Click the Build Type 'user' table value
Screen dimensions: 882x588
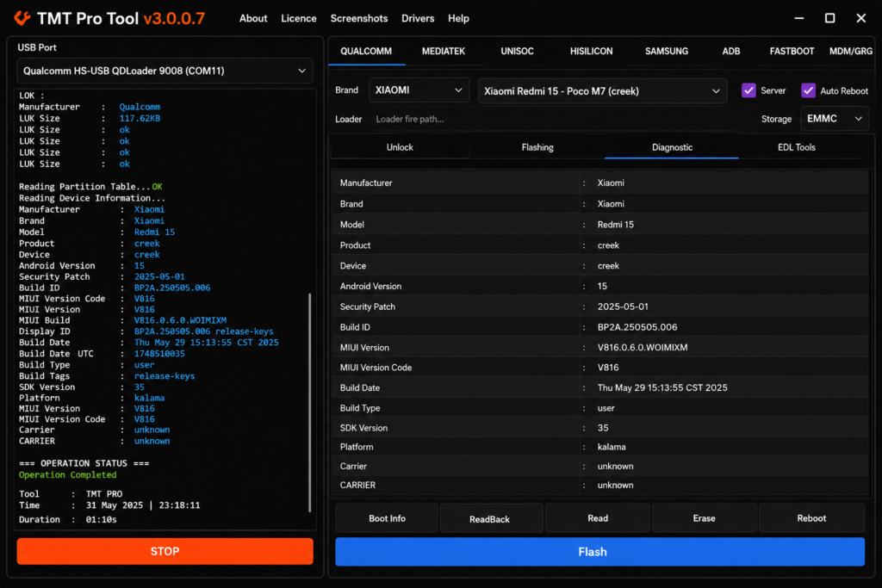[606, 408]
